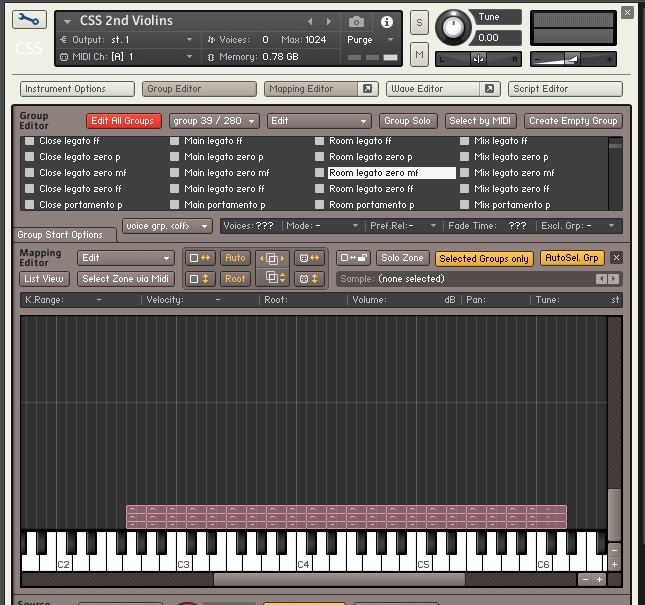Click set key range horizontal icon

point(200,258)
